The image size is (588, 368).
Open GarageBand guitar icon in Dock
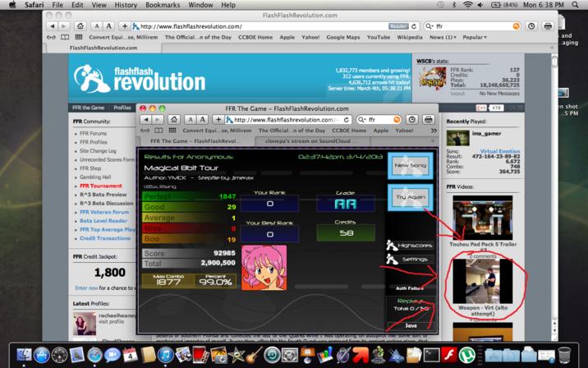coord(254,355)
